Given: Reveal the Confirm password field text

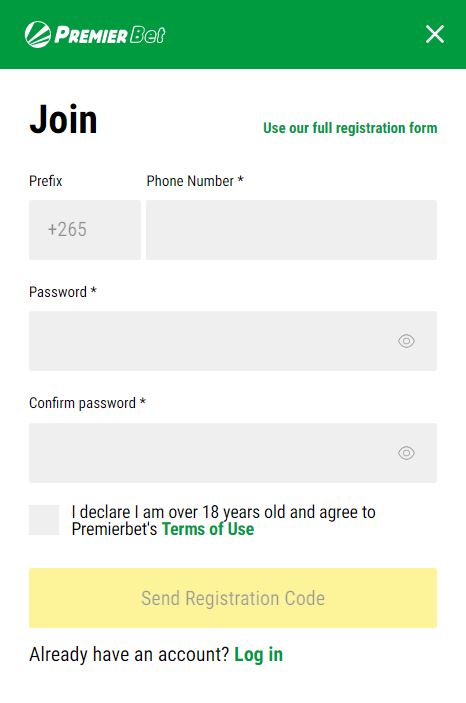Looking at the screenshot, I should pyautogui.click(x=406, y=453).
